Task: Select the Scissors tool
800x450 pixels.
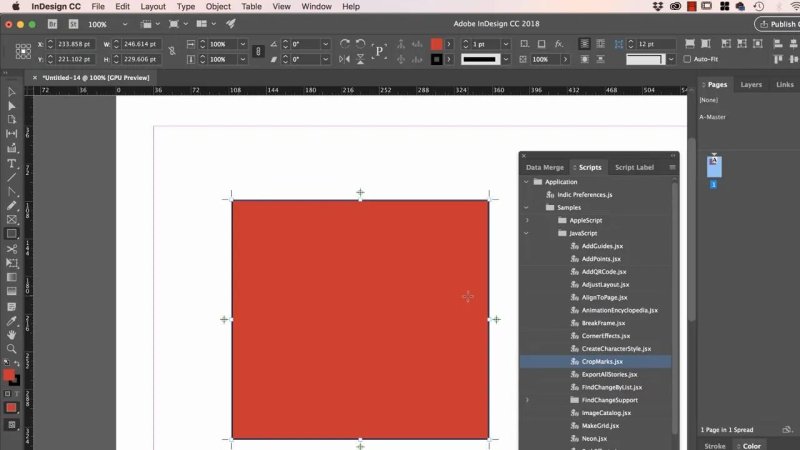Action: click(11, 248)
